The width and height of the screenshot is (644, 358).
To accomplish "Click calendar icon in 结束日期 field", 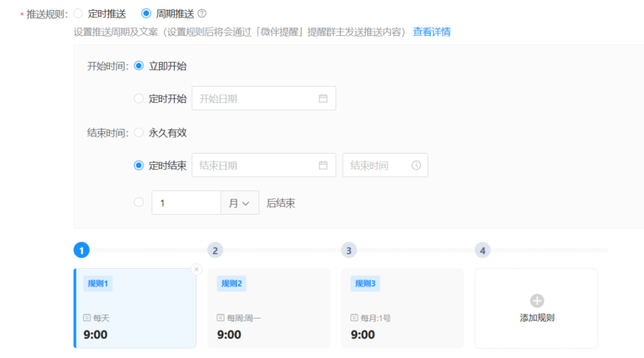I will pos(323,165).
